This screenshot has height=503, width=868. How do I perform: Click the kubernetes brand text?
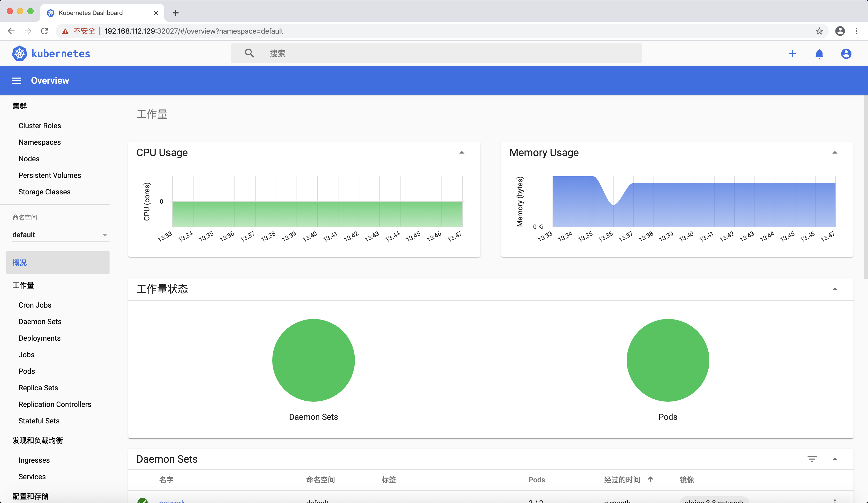click(61, 54)
